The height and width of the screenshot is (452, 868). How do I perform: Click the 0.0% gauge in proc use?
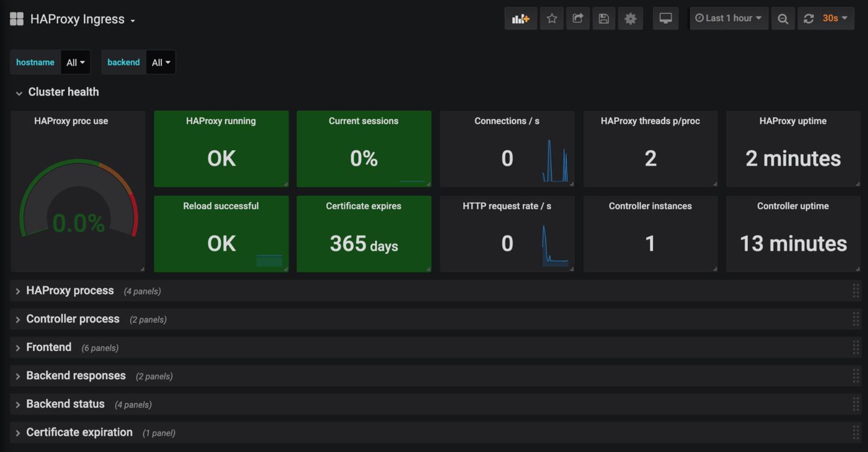pyautogui.click(x=79, y=223)
